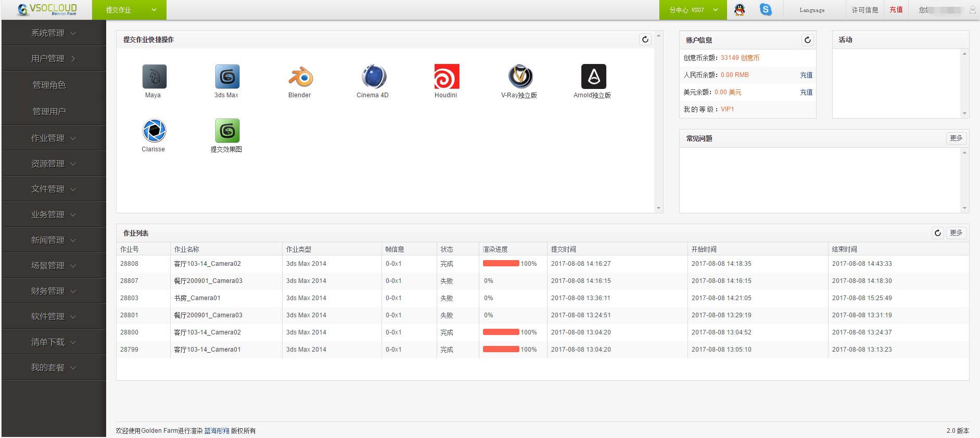Click 更多 button in 作业列表 panel
The image size is (980, 438).
[x=956, y=233]
